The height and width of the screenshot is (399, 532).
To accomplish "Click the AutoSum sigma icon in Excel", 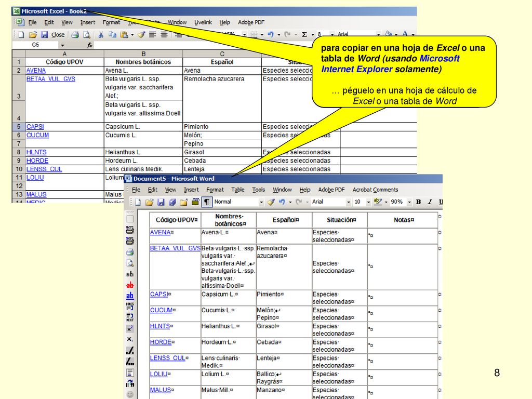I will 304,34.
